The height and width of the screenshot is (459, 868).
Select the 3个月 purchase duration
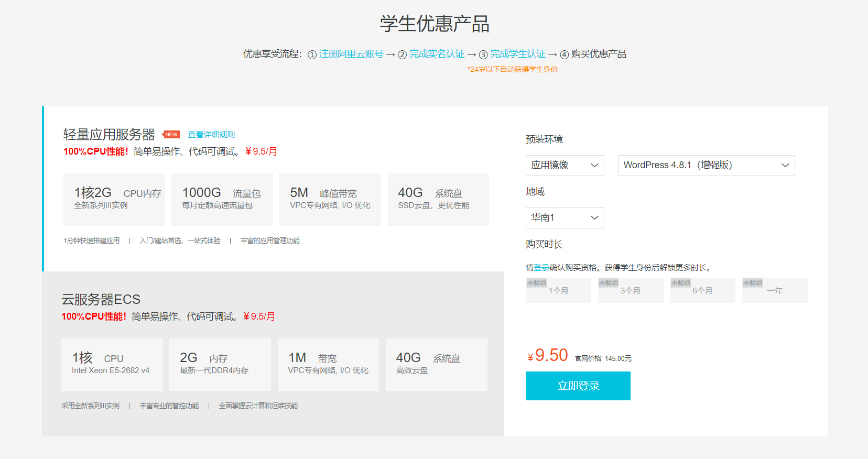(630, 291)
